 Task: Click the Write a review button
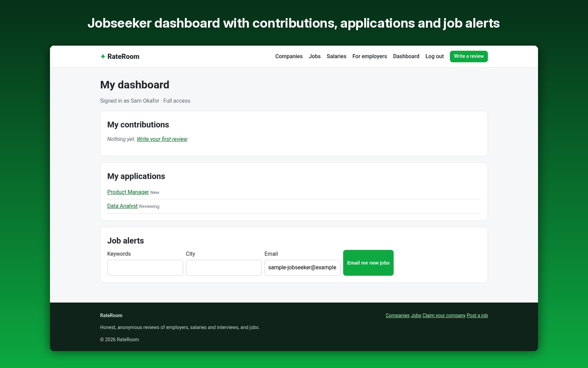tap(469, 56)
